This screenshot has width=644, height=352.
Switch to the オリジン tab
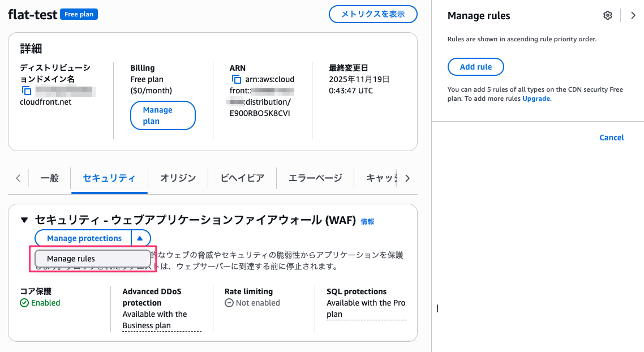(x=178, y=178)
